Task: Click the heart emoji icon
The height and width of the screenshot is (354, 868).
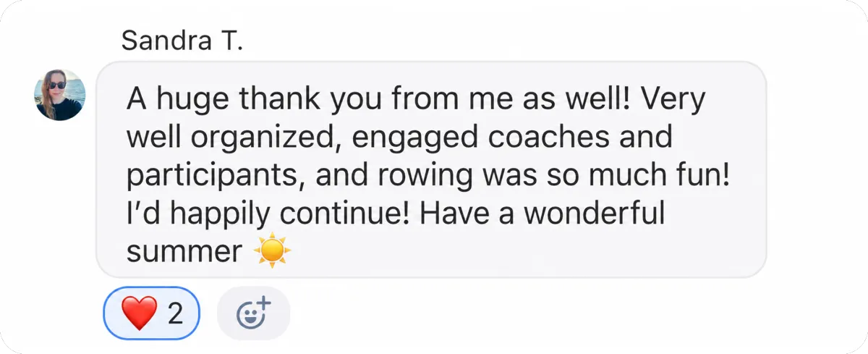Action: [x=139, y=313]
